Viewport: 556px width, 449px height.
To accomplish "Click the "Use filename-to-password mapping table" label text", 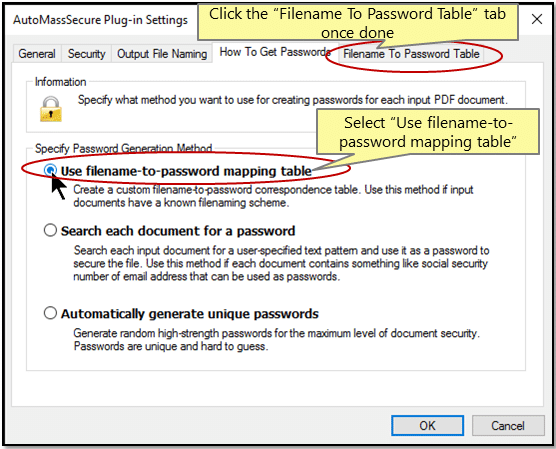I will tap(186, 171).
